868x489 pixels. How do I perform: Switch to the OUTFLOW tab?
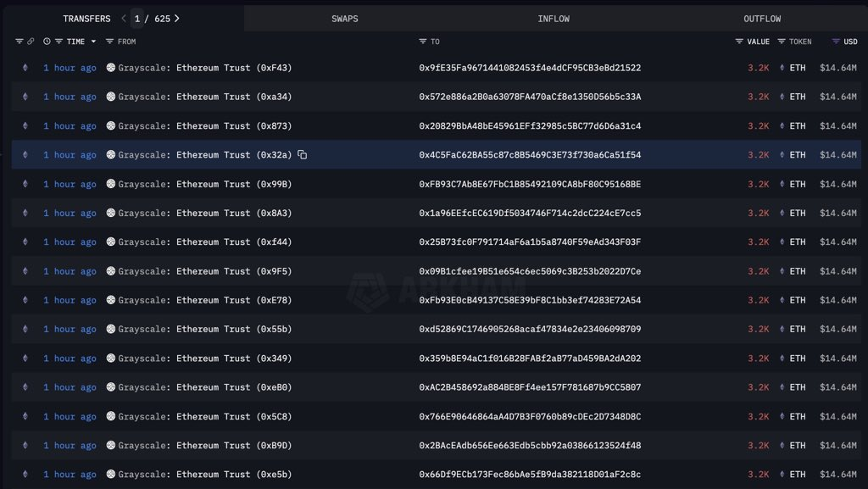point(761,18)
